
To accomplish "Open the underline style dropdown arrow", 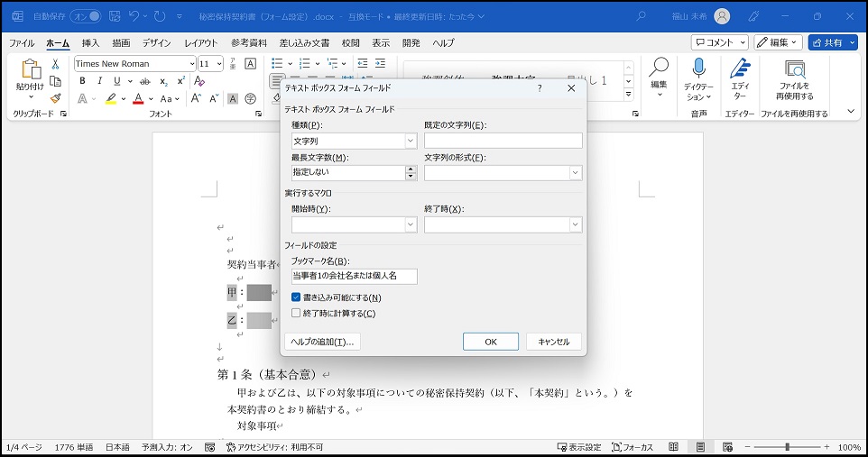I will 130,81.
